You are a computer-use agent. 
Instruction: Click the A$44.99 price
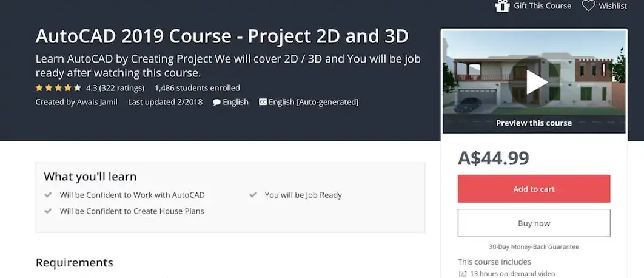493,158
